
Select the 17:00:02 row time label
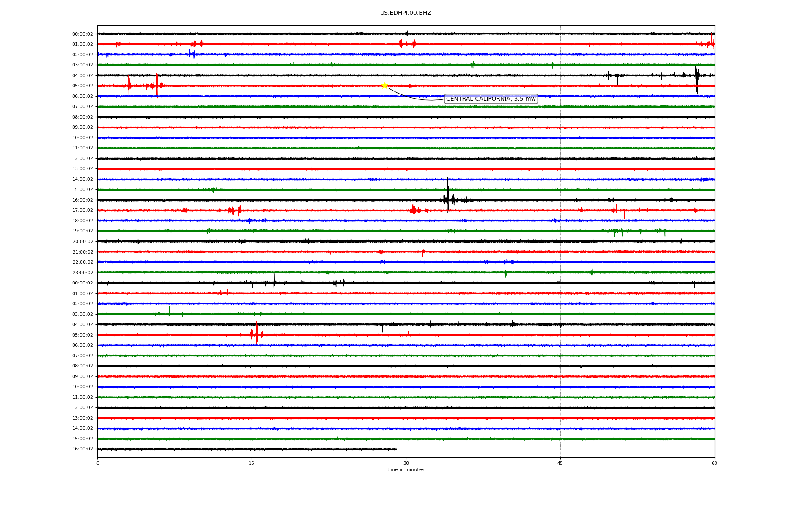82,210
